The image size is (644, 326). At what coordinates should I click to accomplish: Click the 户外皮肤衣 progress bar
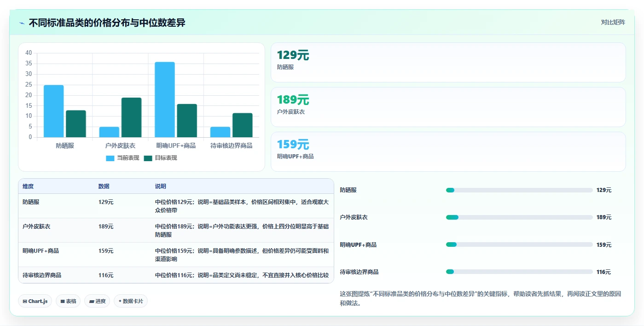tap(519, 217)
